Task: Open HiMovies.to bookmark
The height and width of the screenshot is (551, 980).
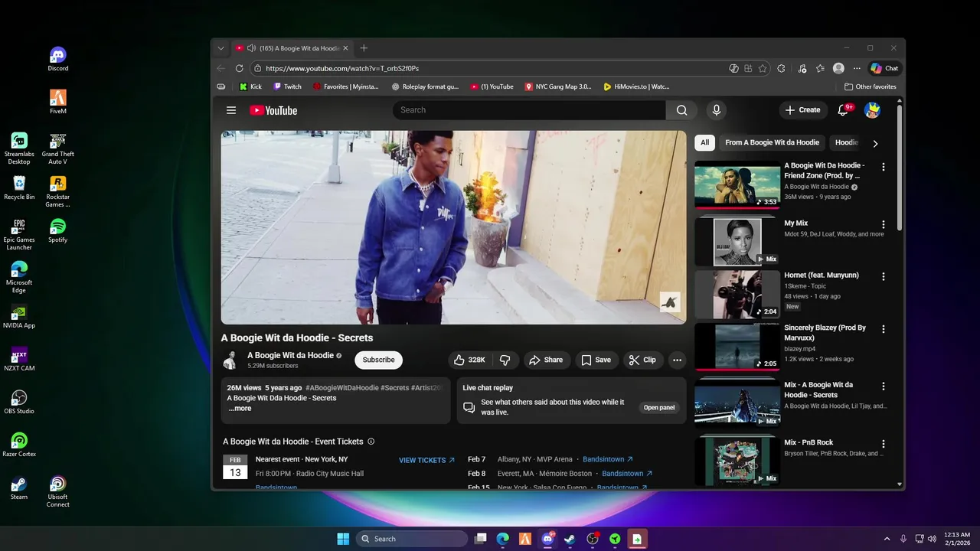Action: [x=636, y=86]
